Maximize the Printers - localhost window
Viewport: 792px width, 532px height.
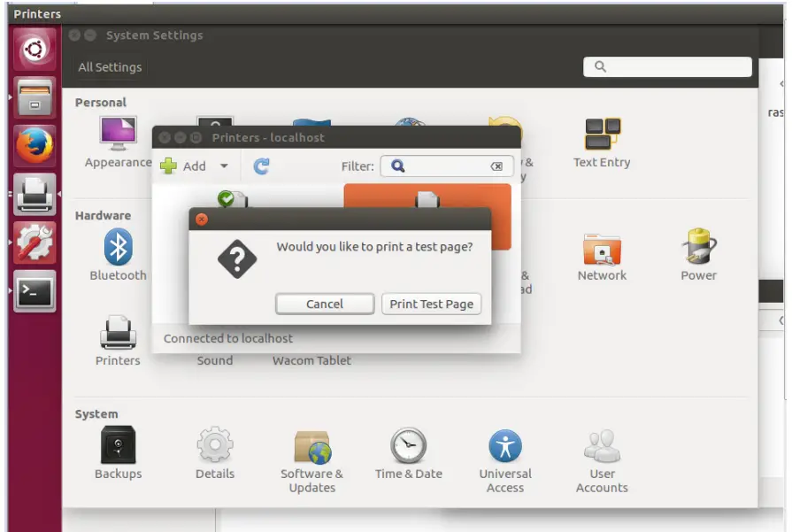[x=196, y=137]
